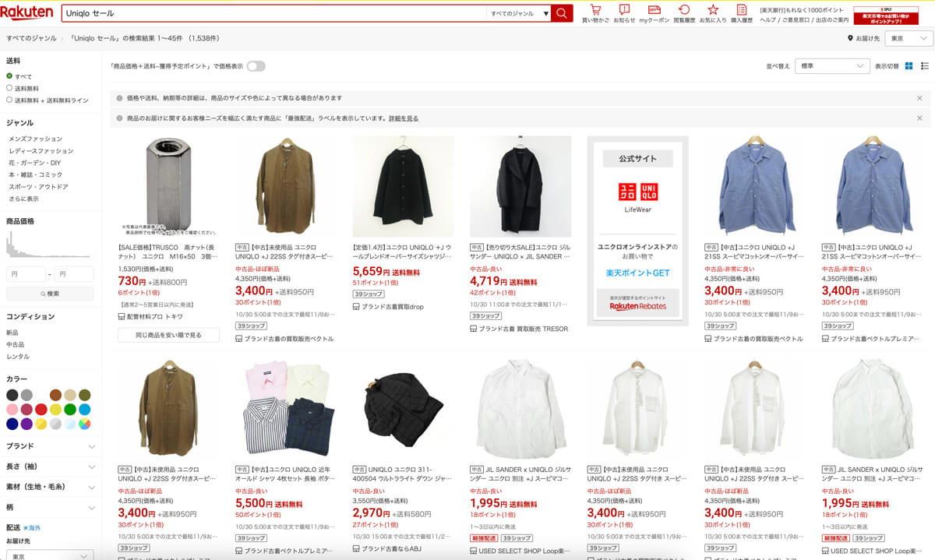The image size is (935, 560).
Task: Pick the red color swatch
Action: [41, 409]
